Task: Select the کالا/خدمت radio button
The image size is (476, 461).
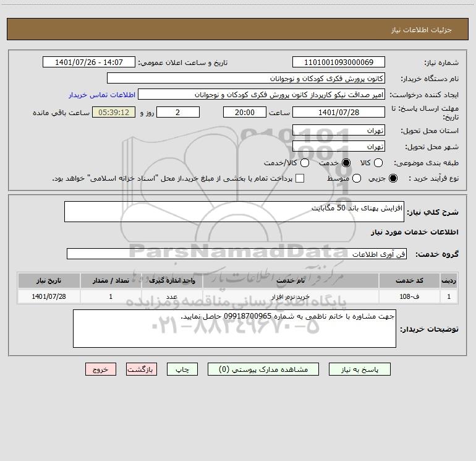Action: 305,163
